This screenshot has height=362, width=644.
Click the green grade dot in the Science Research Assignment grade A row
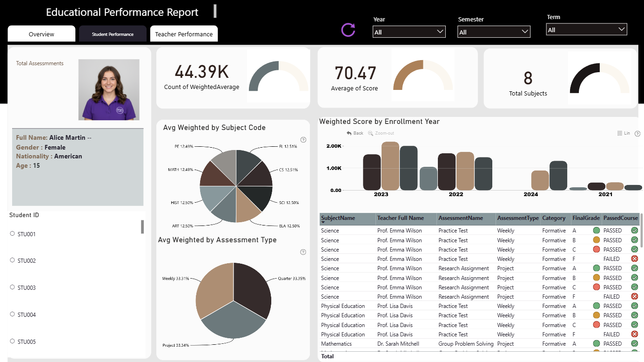point(597,268)
